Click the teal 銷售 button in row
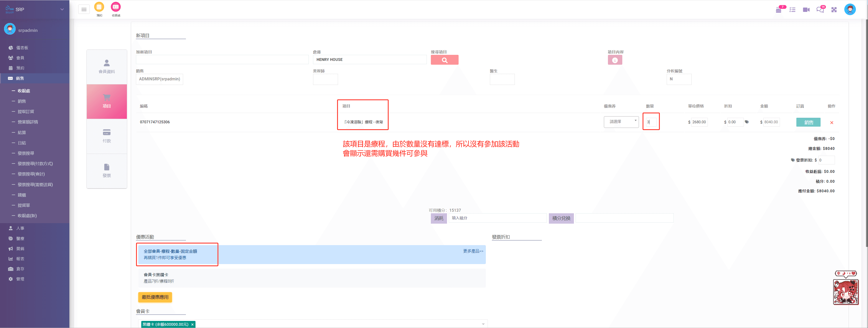 (x=808, y=122)
